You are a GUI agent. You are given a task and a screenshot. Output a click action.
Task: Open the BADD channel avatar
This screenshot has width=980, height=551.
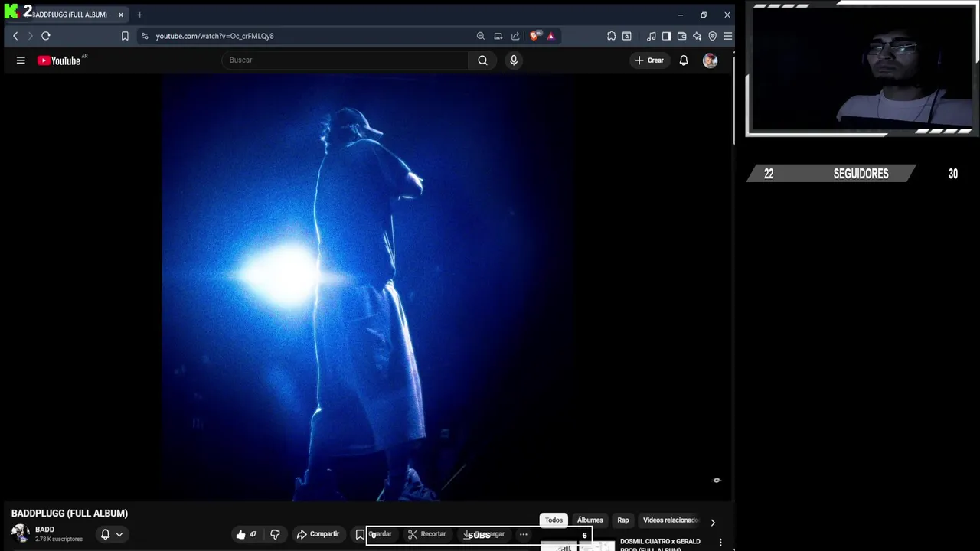pyautogui.click(x=21, y=533)
